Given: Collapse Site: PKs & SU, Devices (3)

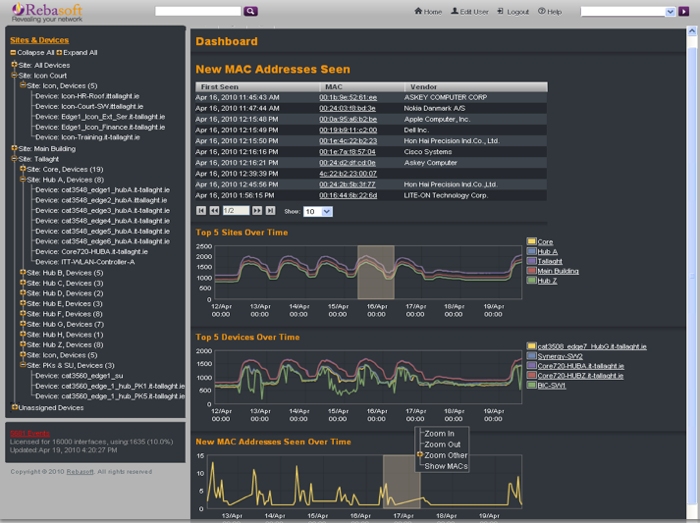Looking at the screenshot, I should point(23,365).
